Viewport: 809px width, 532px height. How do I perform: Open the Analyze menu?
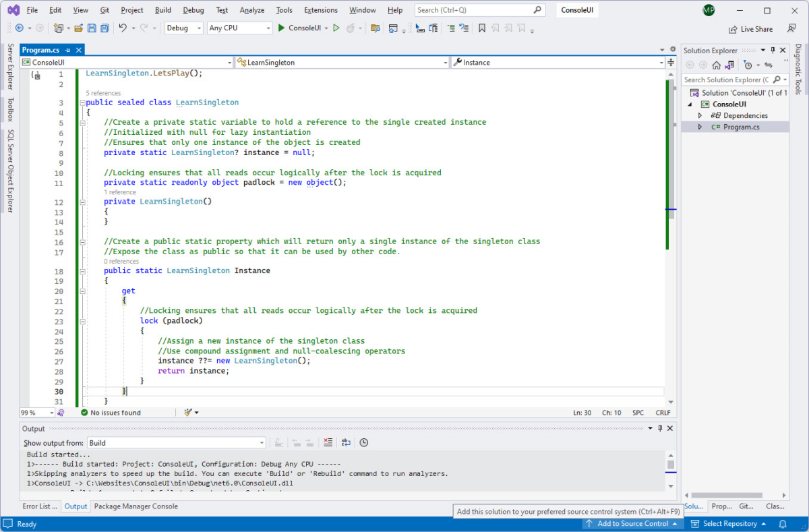coord(251,10)
